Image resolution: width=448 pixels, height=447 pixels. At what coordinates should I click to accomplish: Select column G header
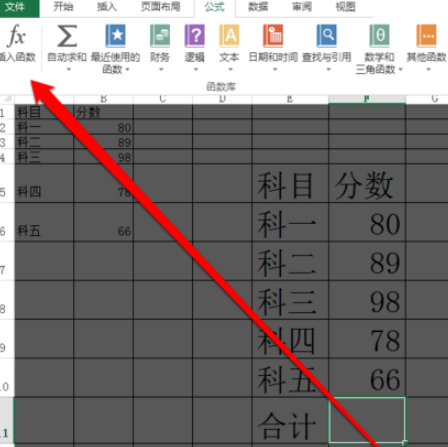coord(427,99)
